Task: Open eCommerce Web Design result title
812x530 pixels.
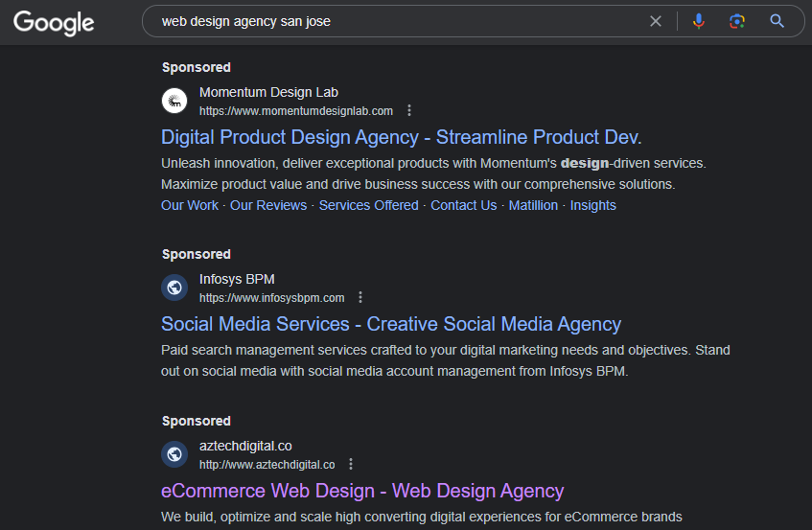Action: coord(362,491)
